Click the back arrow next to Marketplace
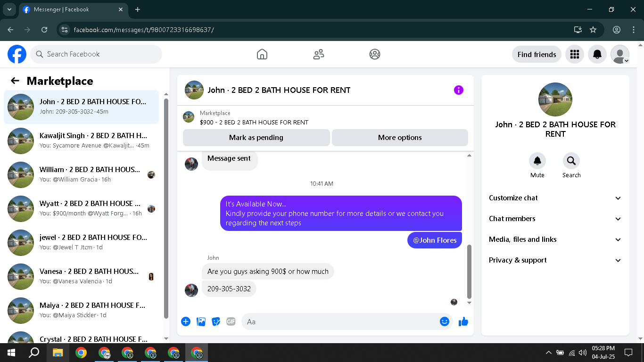644x362 pixels. [15, 81]
